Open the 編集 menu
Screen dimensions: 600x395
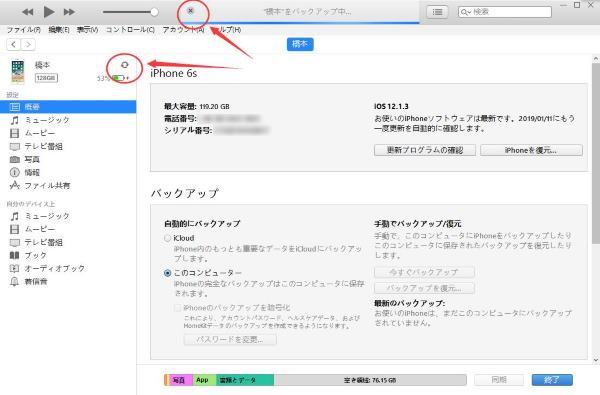59,29
